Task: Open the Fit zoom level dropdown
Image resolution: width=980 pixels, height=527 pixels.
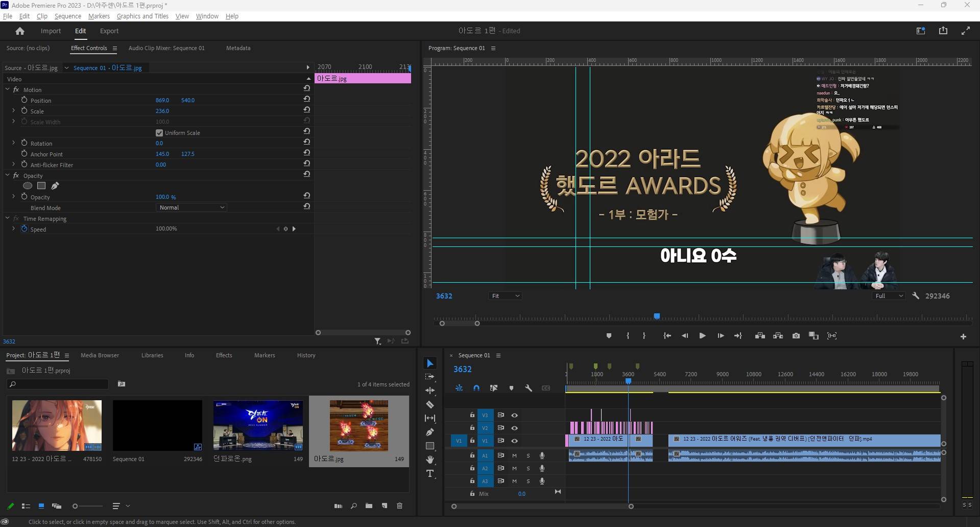Action: tap(505, 296)
